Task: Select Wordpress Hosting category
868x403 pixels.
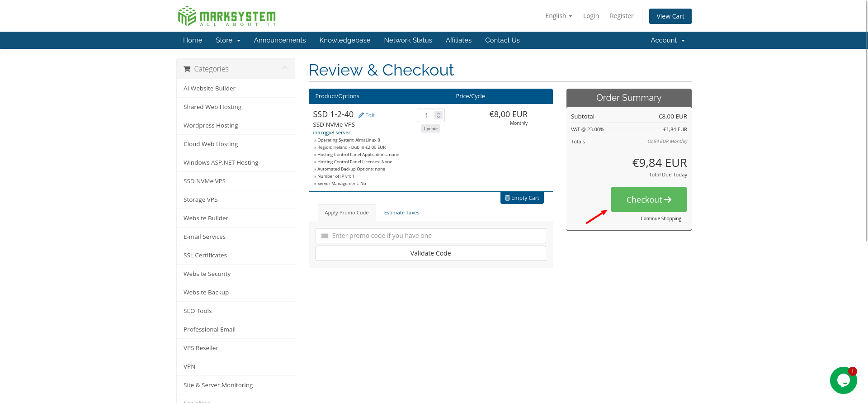Action: pyautogui.click(x=236, y=125)
